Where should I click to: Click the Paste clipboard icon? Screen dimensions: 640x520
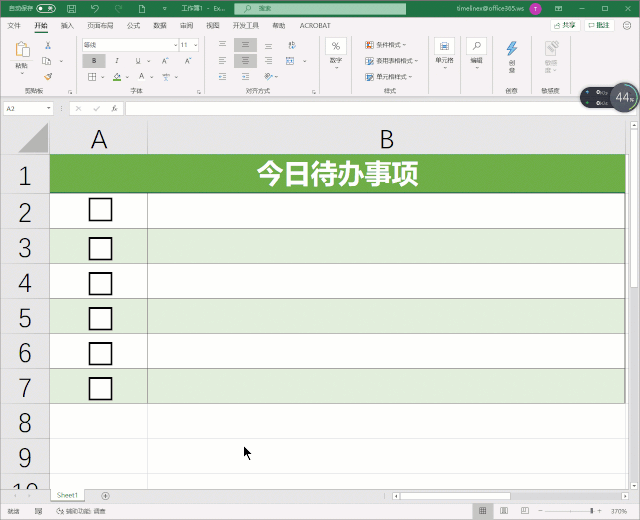coord(22,49)
